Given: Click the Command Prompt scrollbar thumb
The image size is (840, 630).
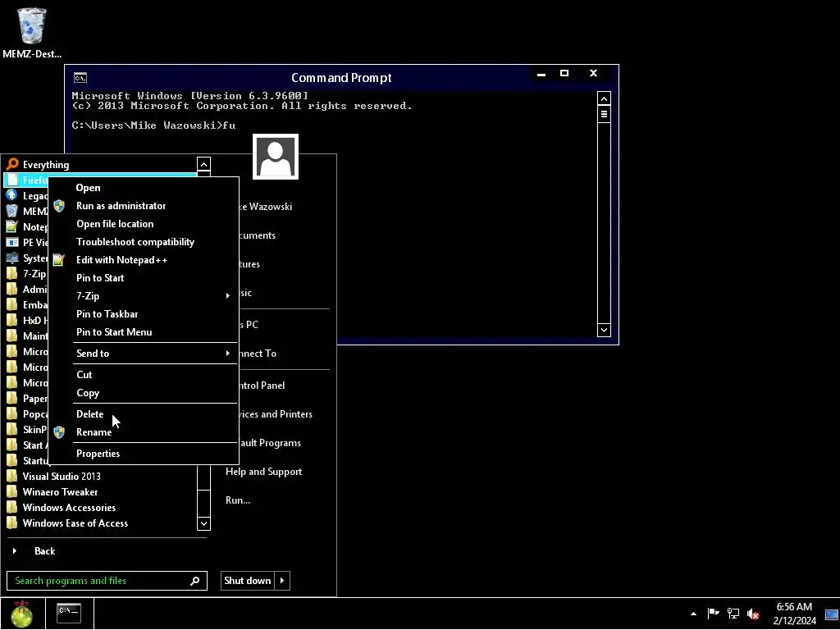Looking at the screenshot, I should coord(604,114).
